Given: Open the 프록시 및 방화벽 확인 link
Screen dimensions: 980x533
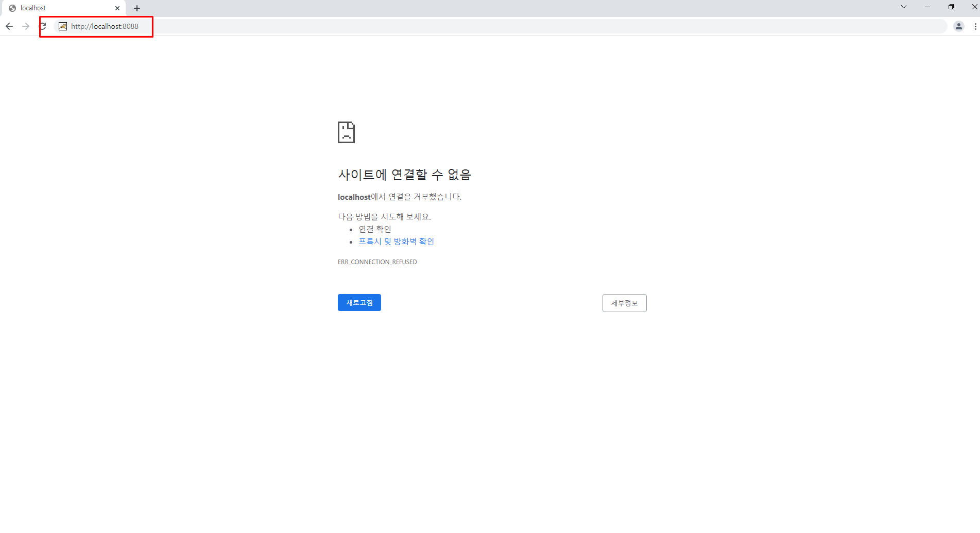Looking at the screenshot, I should (x=397, y=242).
